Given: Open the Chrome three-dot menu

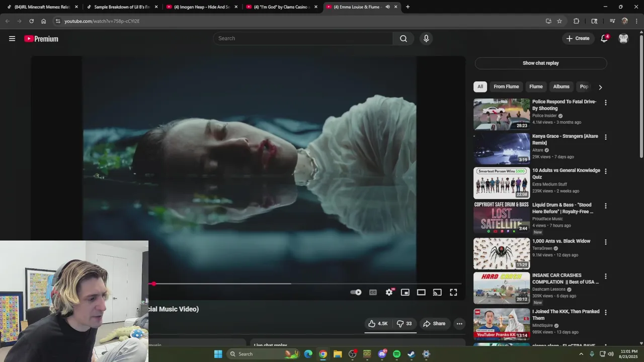Looking at the screenshot, I should click(636, 21).
